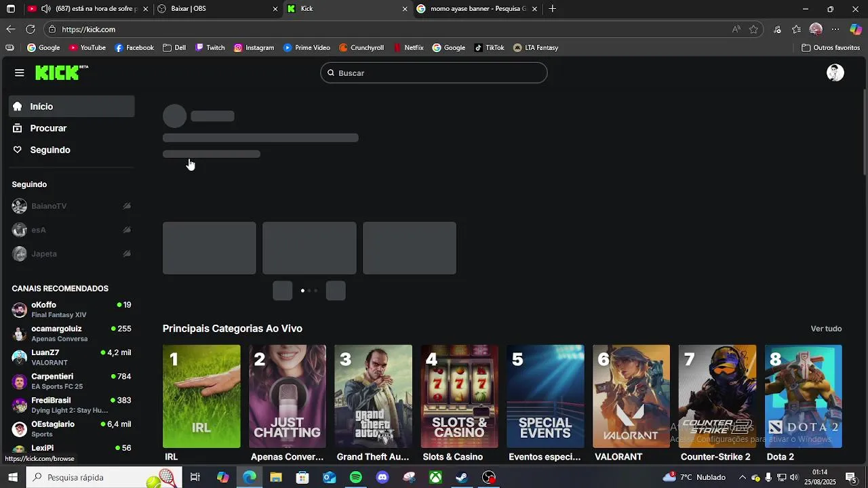The image size is (868, 488).
Task: Open Xbox app from the taskbar
Action: tap(435, 477)
